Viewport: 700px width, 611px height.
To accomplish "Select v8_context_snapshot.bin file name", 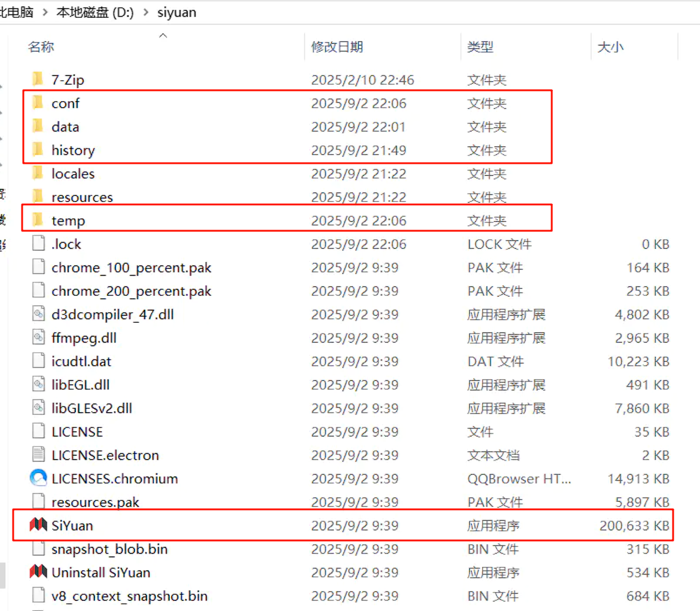I will 130,596.
